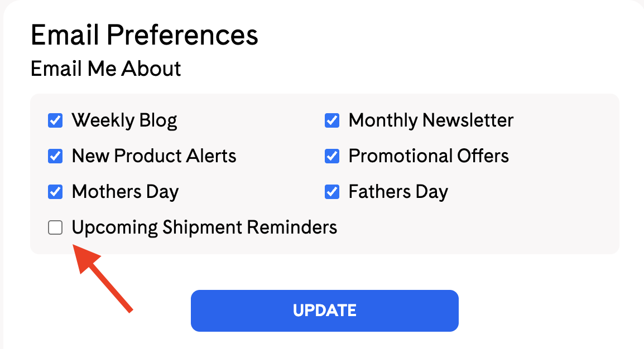Screen dimensions: 644x349
Task: Click the Promotional Offers label text
Action: point(429,156)
